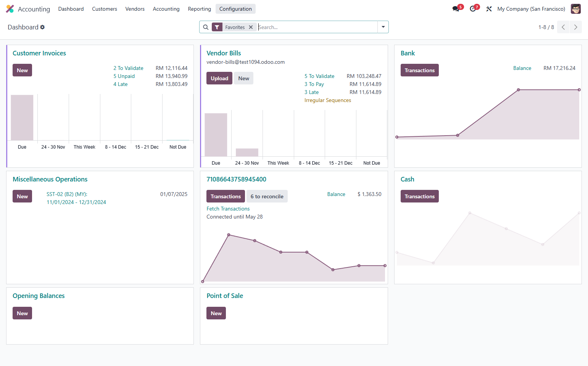Open the chat messages icon with 5 badge

pos(456,9)
